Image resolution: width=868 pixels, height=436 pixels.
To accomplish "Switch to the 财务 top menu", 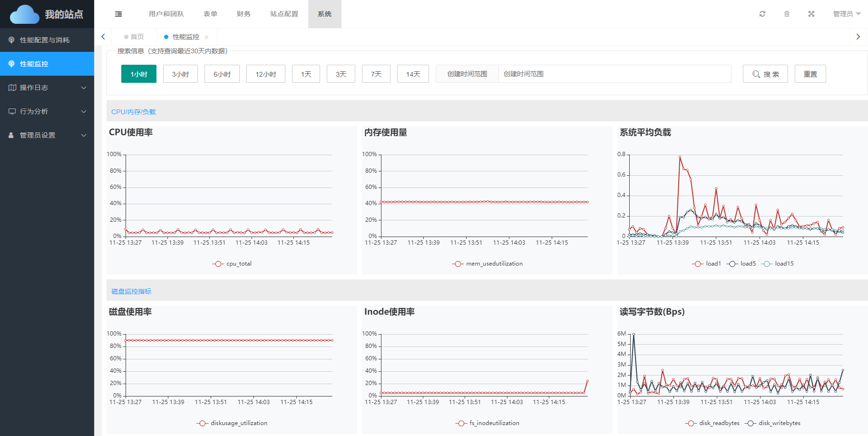I will 244,14.
